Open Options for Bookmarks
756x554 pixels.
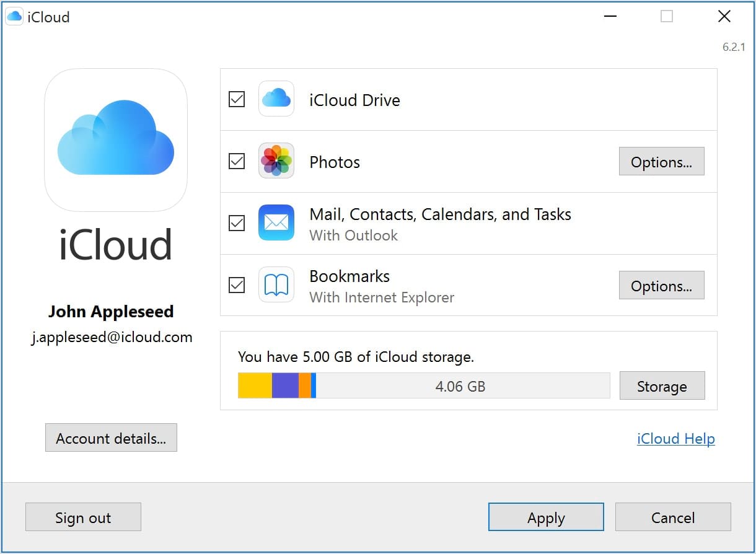661,285
